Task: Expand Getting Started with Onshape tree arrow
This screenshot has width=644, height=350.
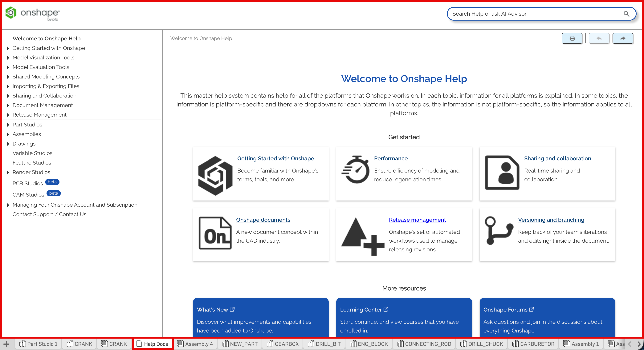Action: click(x=8, y=48)
